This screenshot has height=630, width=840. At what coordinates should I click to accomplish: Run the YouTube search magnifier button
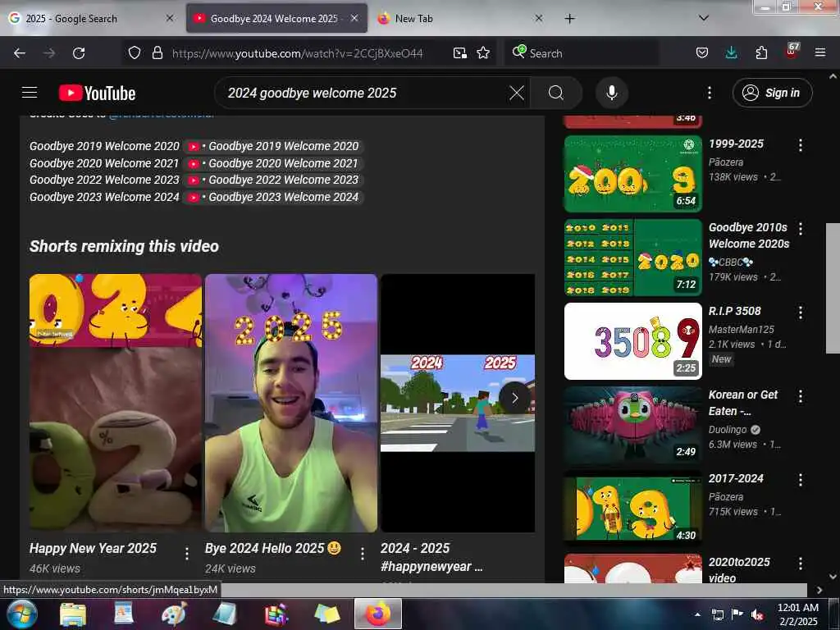click(x=556, y=94)
